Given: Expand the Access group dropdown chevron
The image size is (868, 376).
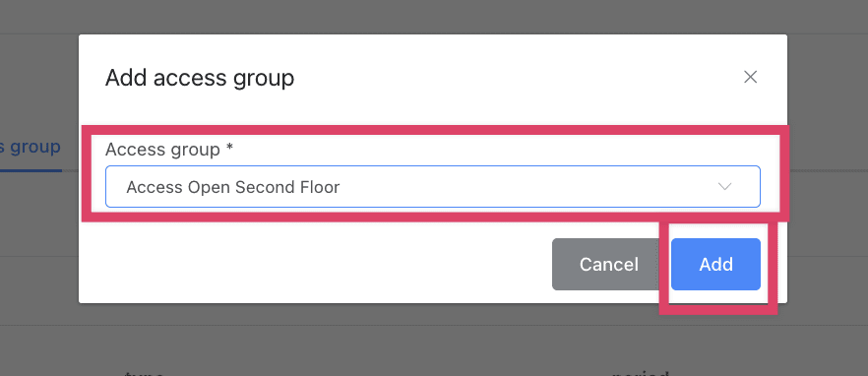Looking at the screenshot, I should (x=724, y=187).
